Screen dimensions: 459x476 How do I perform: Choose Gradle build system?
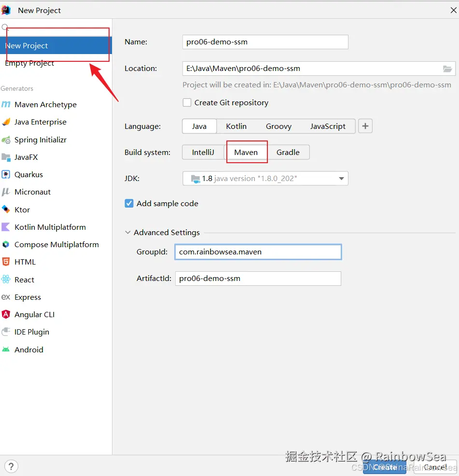click(288, 153)
